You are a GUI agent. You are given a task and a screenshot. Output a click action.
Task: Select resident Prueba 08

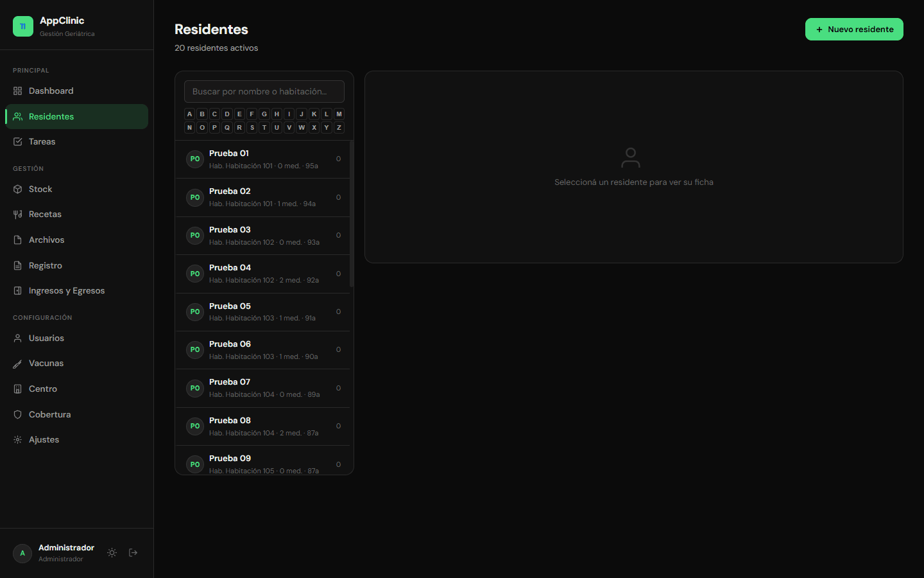click(x=263, y=426)
